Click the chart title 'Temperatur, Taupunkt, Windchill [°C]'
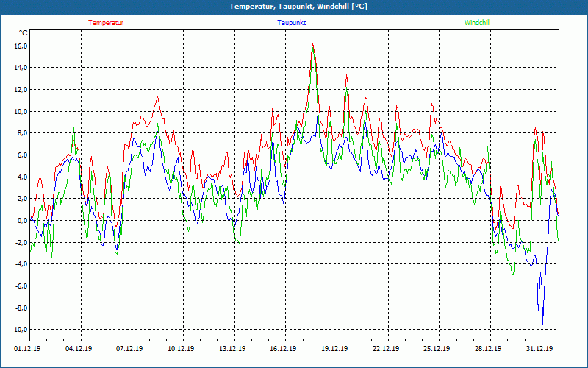 coord(298,7)
